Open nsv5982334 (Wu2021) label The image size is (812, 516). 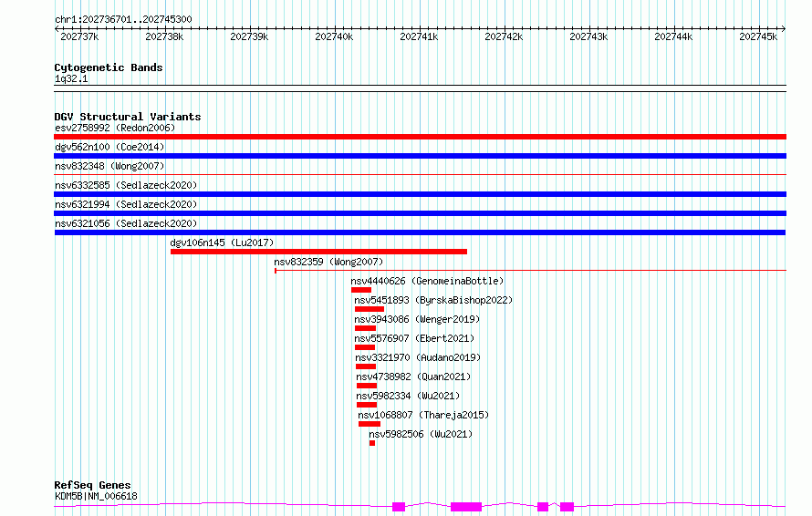[x=408, y=396]
